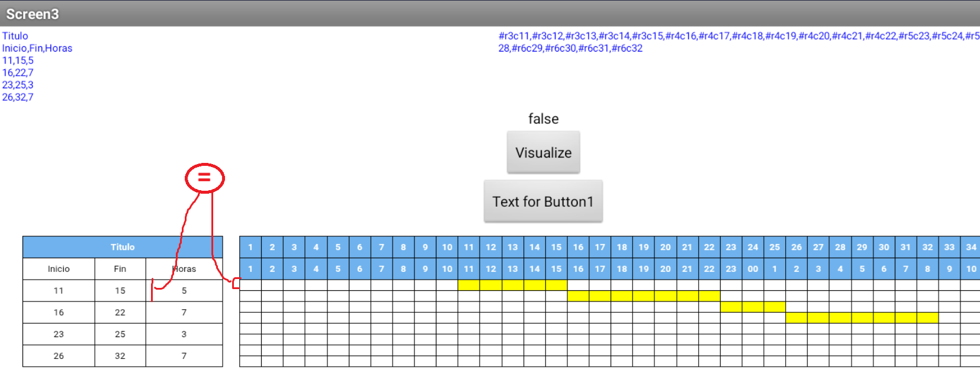Click the yellow bar spanning columns 23 to 25
The width and height of the screenshot is (980, 388).
point(753,306)
